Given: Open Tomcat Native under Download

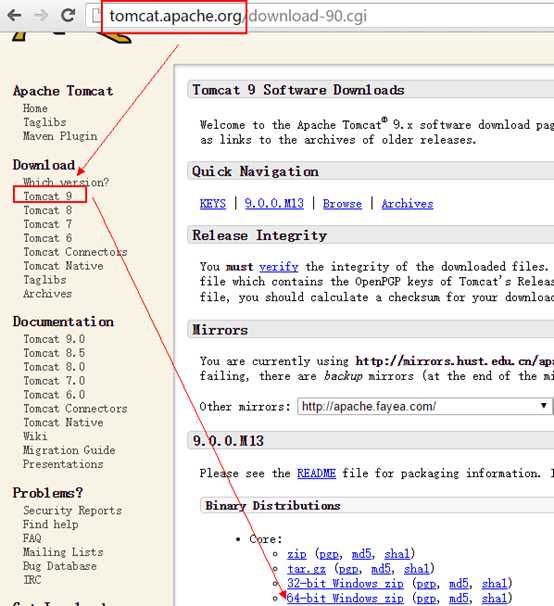Looking at the screenshot, I should pos(63,266).
